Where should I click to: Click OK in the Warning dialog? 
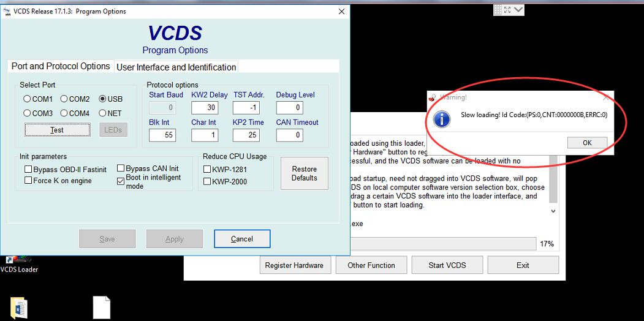pyautogui.click(x=588, y=143)
